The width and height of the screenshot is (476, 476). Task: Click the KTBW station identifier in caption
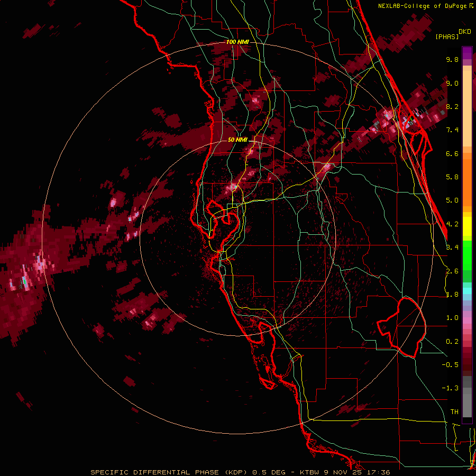point(309,472)
